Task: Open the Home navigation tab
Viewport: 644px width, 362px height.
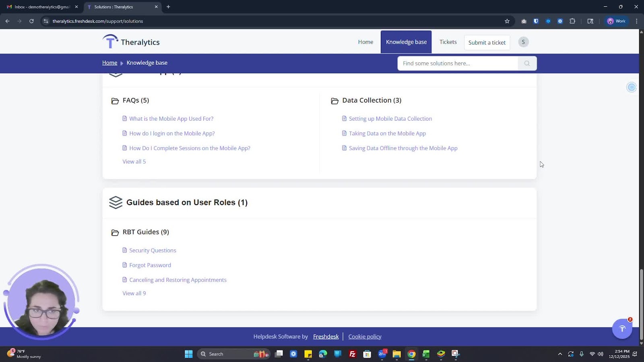Action: coord(365,42)
